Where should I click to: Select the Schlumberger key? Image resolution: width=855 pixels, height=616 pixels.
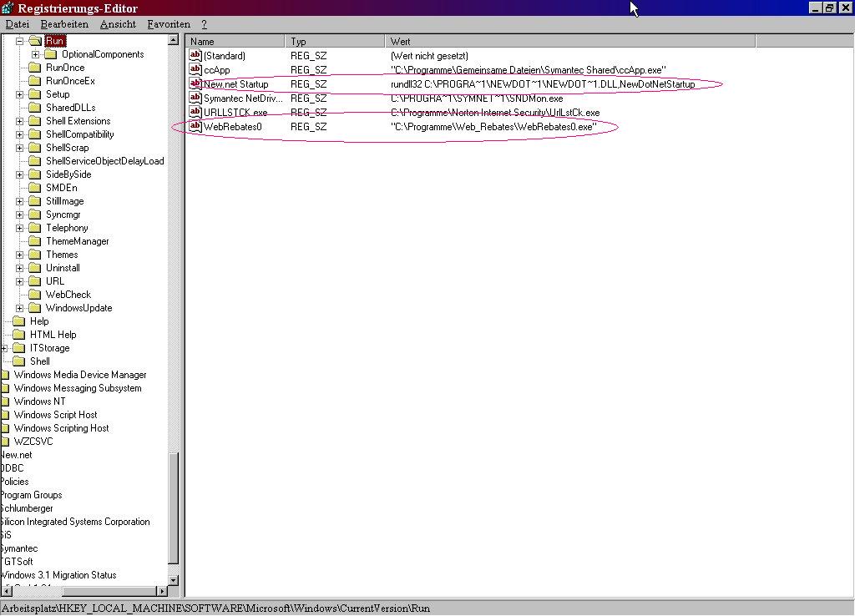pos(27,508)
